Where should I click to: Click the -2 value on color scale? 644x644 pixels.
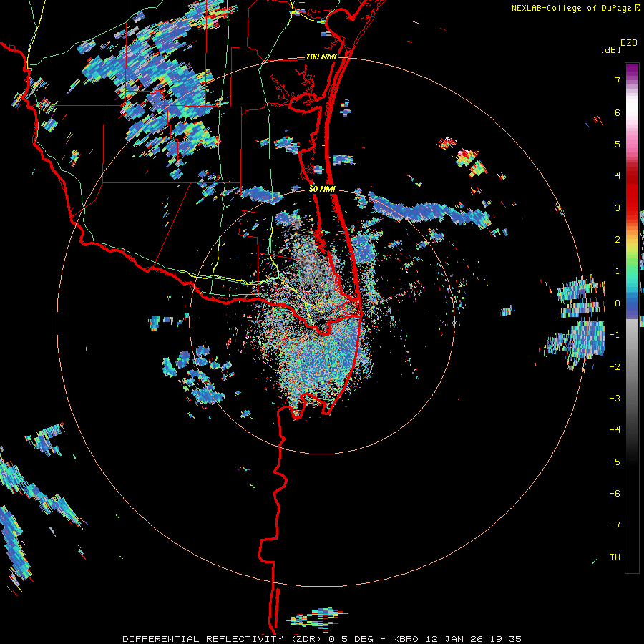[x=615, y=366]
